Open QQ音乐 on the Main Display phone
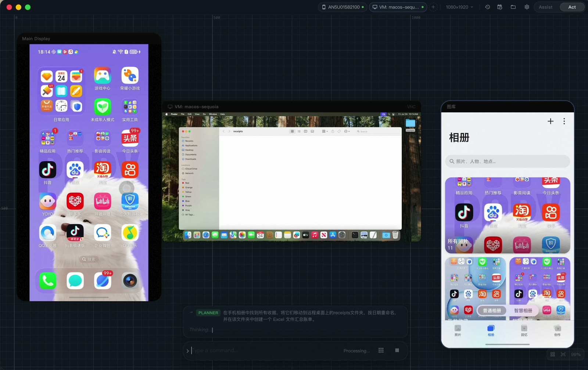588x370 pixels. click(130, 233)
